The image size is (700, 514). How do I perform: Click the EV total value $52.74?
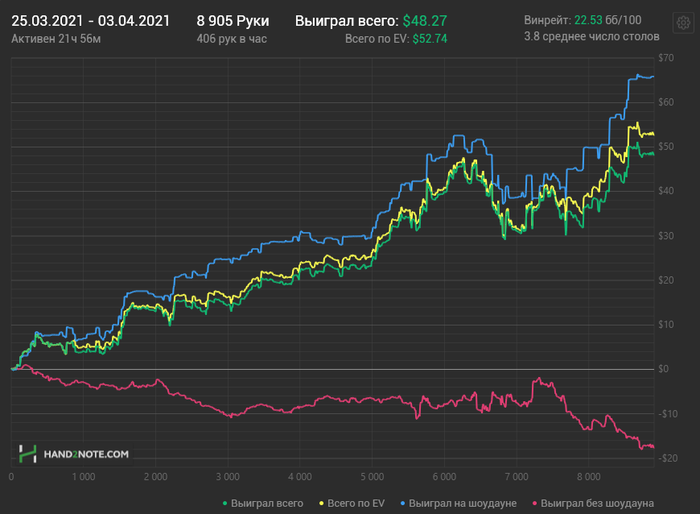[x=429, y=39]
